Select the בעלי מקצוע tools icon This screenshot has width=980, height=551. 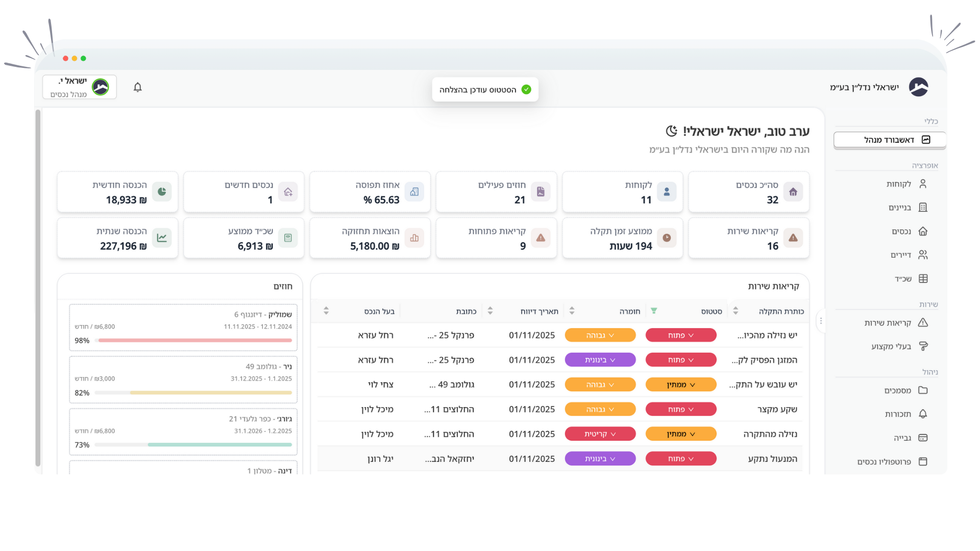(x=923, y=346)
